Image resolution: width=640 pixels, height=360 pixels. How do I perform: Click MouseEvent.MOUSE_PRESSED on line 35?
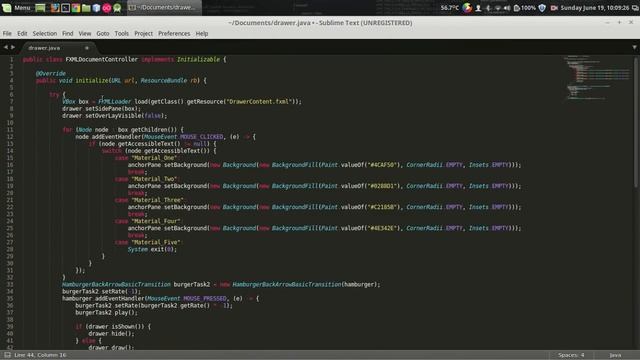click(186, 299)
